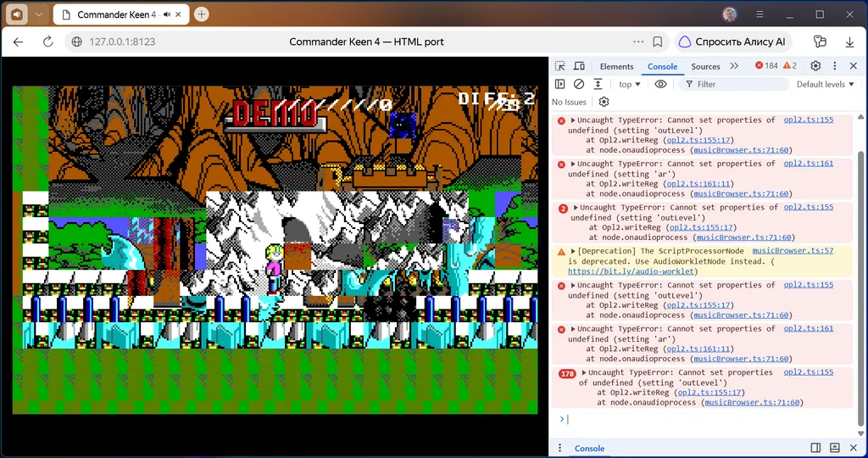Image resolution: width=868 pixels, height=458 pixels.
Task: Switch to the Console tab
Action: (662, 66)
